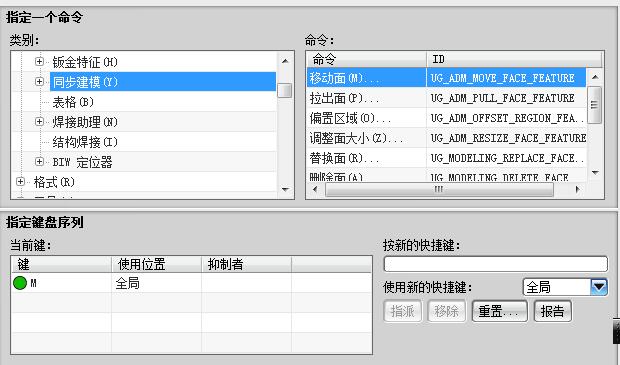620x365 pixels.
Task: Click command list vertical scrollbar thumb
Action: [595, 105]
